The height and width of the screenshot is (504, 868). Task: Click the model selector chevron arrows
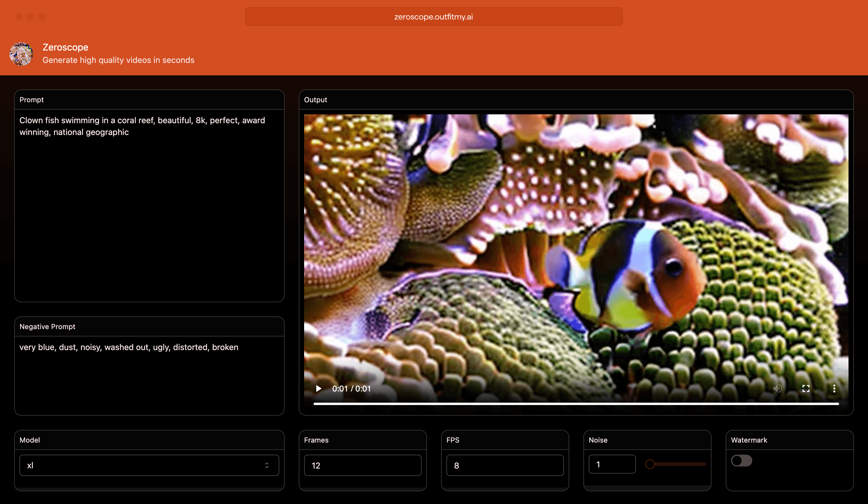(x=267, y=465)
